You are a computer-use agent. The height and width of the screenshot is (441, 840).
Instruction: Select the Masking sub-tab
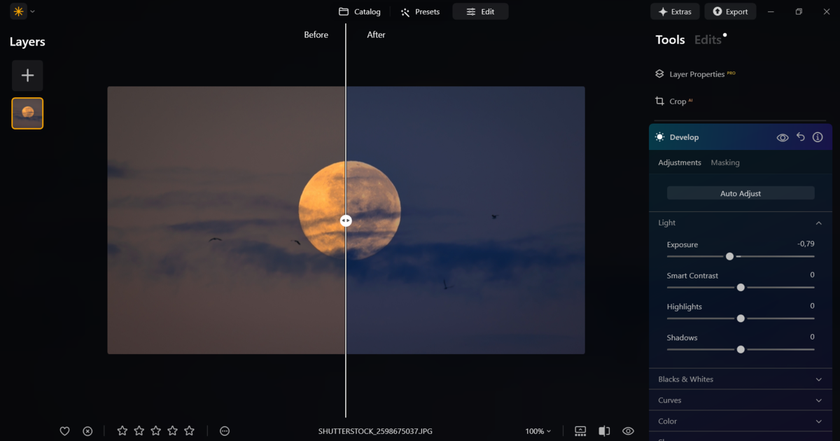[x=725, y=162]
